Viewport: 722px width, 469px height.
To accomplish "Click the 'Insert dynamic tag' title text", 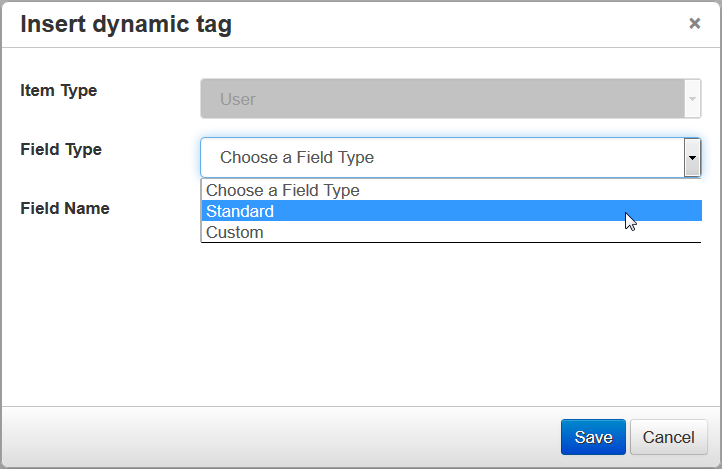I will pos(126,25).
